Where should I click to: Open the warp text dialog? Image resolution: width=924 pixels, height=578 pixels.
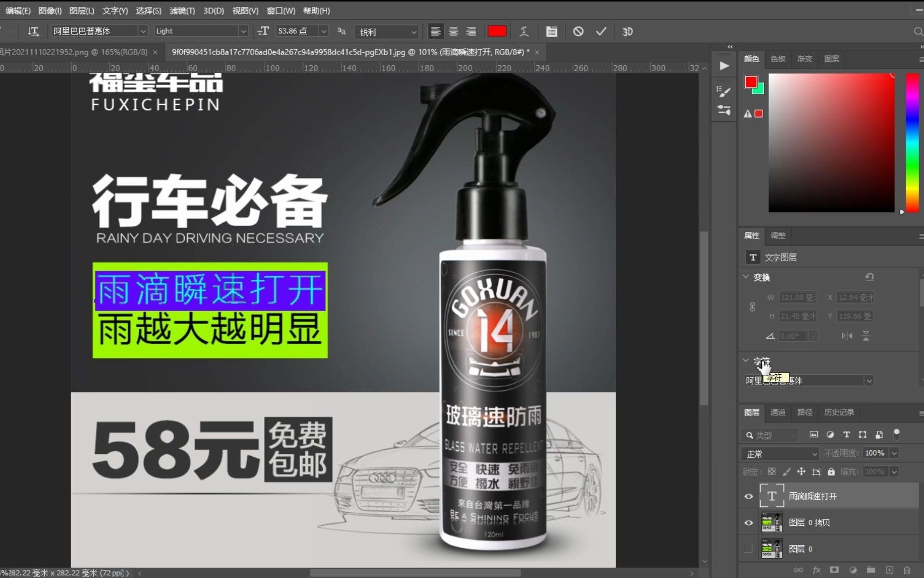(524, 31)
